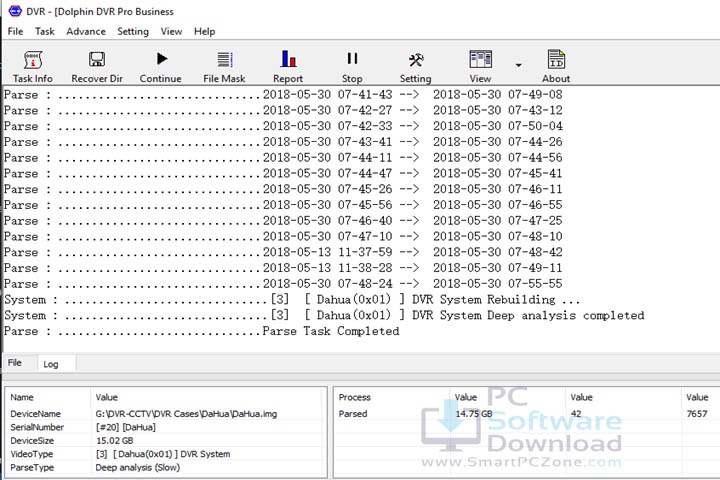The image size is (720, 480).
Task: Open the File Mask tool
Action: pos(225,67)
